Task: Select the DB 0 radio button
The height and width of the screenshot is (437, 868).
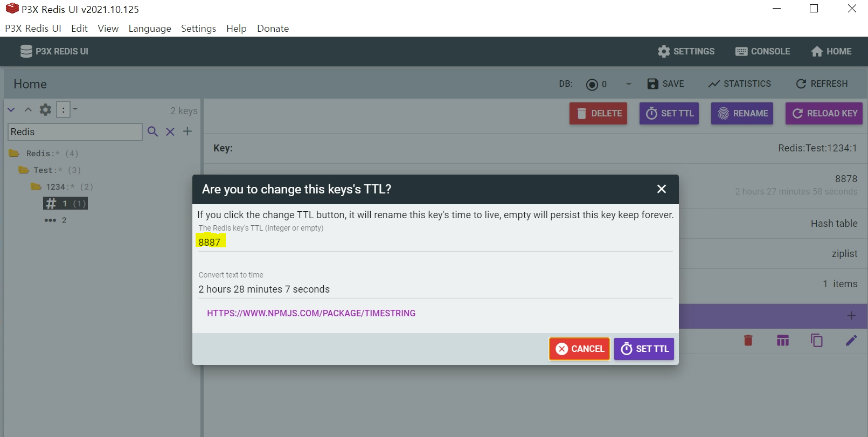Action: pyautogui.click(x=592, y=84)
